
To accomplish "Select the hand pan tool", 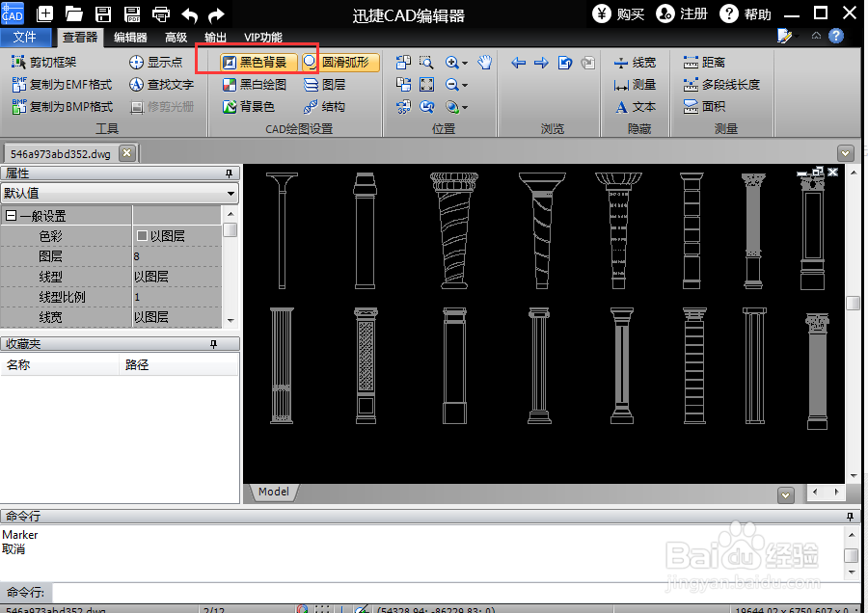I will tap(485, 63).
